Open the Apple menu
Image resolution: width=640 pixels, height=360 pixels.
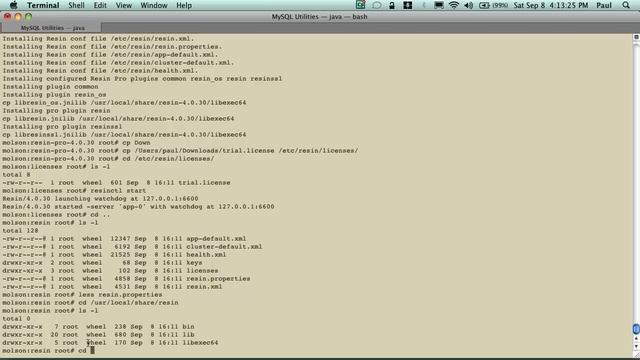click(13, 5)
